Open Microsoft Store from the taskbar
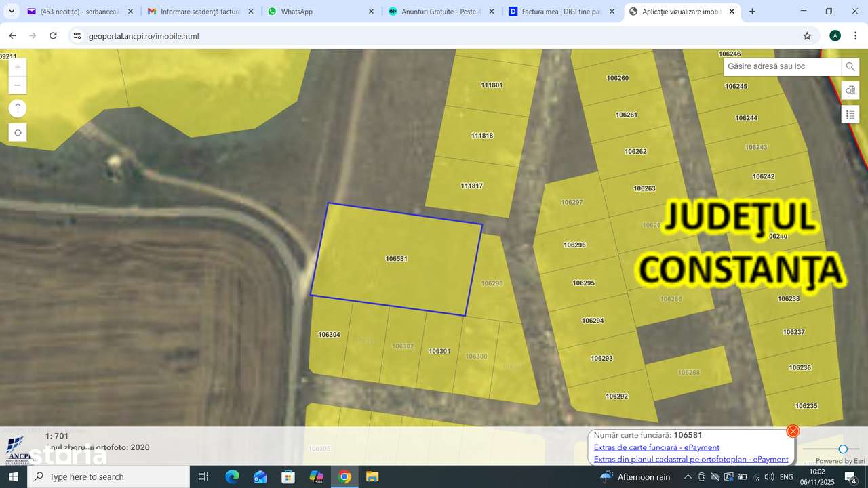The height and width of the screenshot is (488, 868). point(288,476)
